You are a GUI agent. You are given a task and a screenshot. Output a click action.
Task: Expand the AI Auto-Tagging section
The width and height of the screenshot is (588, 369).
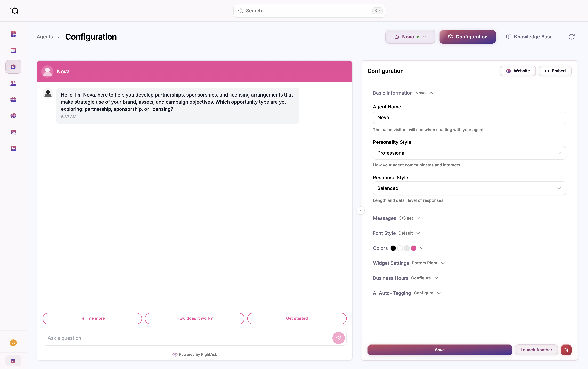click(x=407, y=293)
